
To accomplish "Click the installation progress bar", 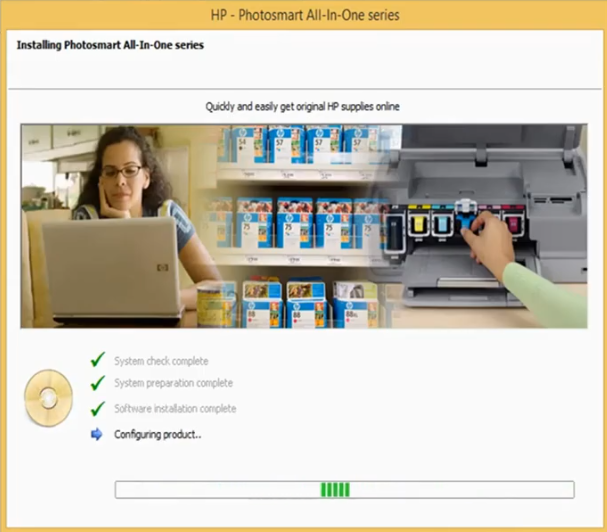I will click(x=345, y=490).
